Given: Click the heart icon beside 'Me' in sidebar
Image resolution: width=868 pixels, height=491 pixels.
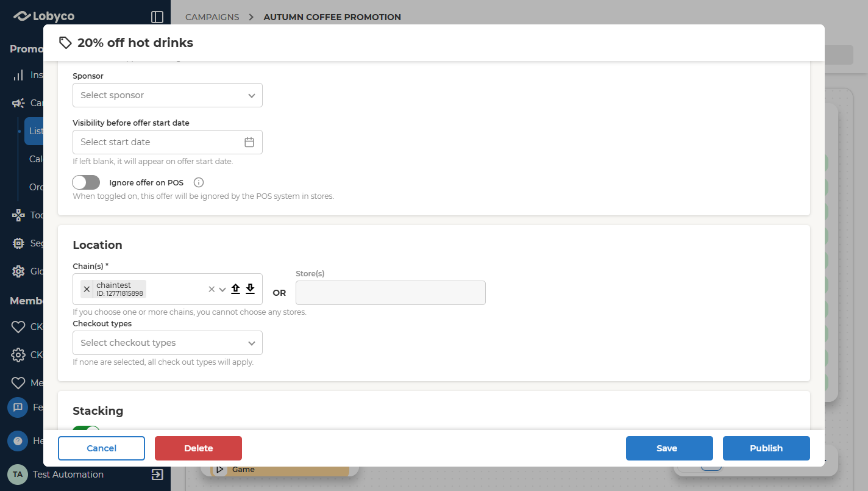Looking at the screenshot, I should coord(18,383).
